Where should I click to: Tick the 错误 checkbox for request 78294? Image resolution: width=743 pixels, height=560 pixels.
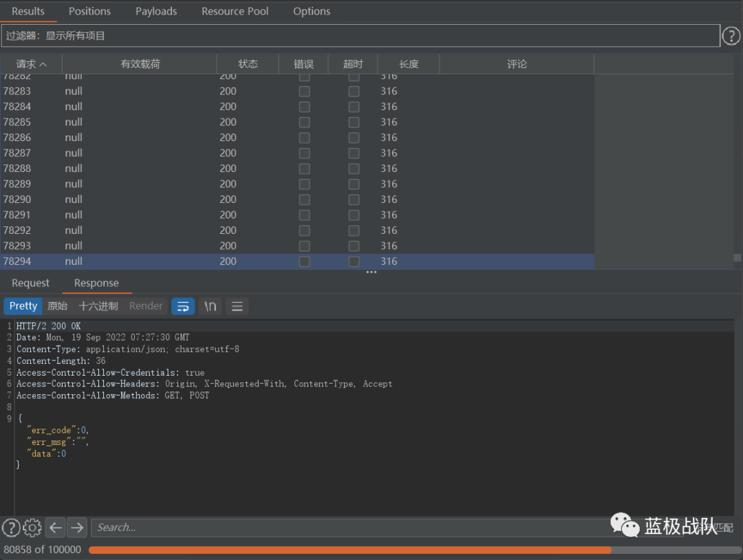[x=304, y=261]
